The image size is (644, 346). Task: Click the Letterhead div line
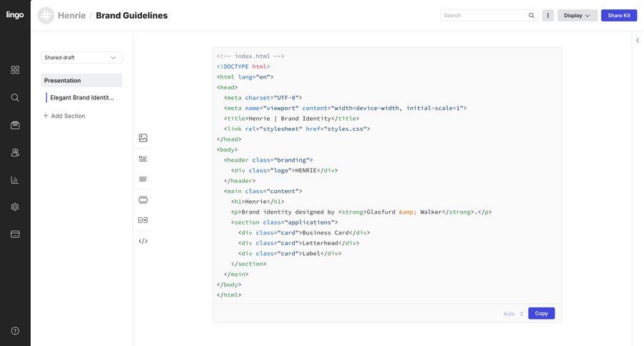[298, 243]
